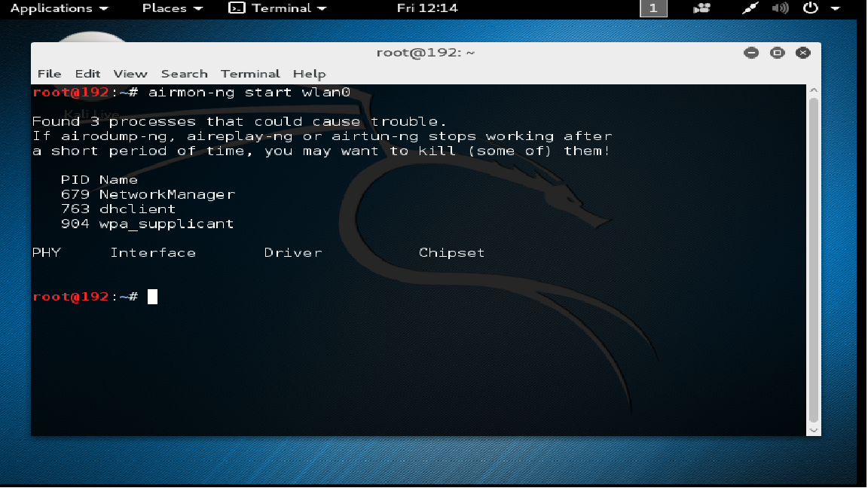
Task: Open the View menu
Action: 130,74
